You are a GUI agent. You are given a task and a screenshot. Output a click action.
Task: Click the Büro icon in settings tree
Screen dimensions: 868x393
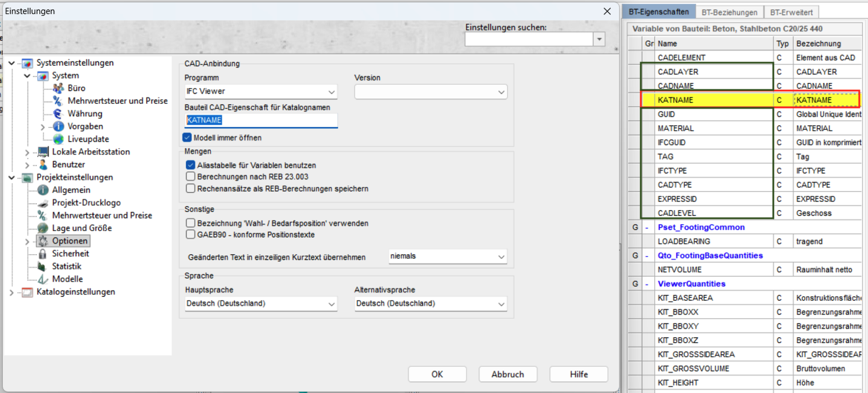coord(58,88)
